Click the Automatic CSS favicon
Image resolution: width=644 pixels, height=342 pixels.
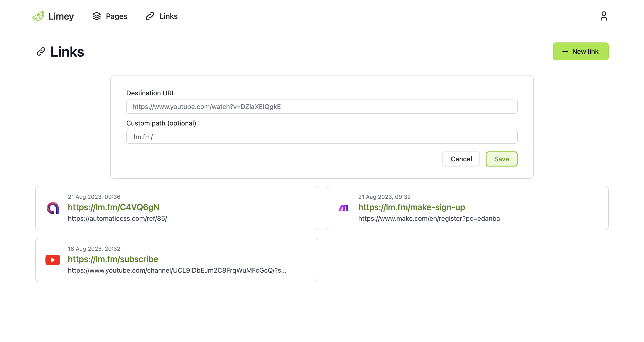[x=53, y=207]
